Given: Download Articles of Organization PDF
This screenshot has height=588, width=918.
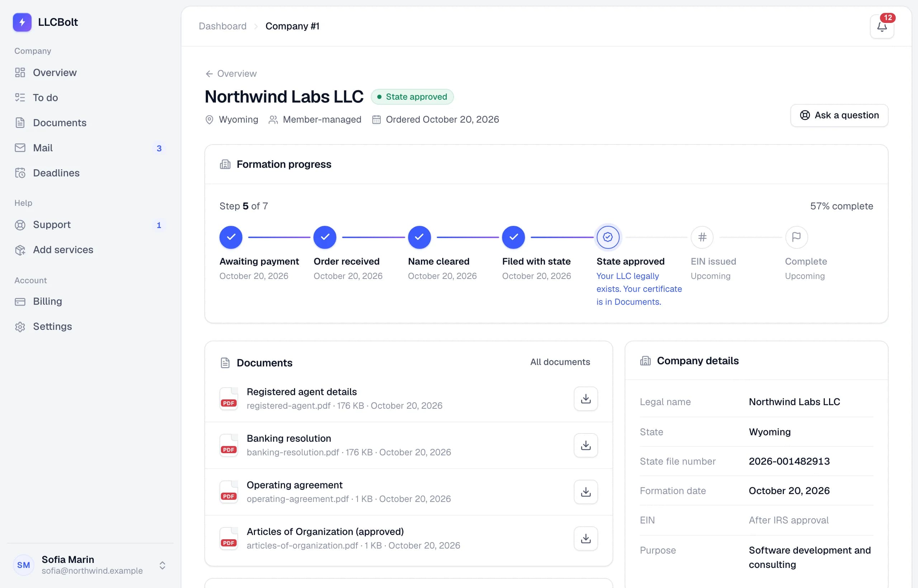Looking at the screenshot, I should pyautogui.click(x=586, y=539).
